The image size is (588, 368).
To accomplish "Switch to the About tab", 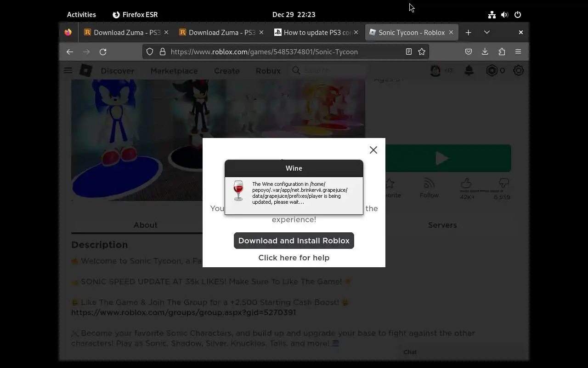I will pyautogui.click(x=145, y=225).
